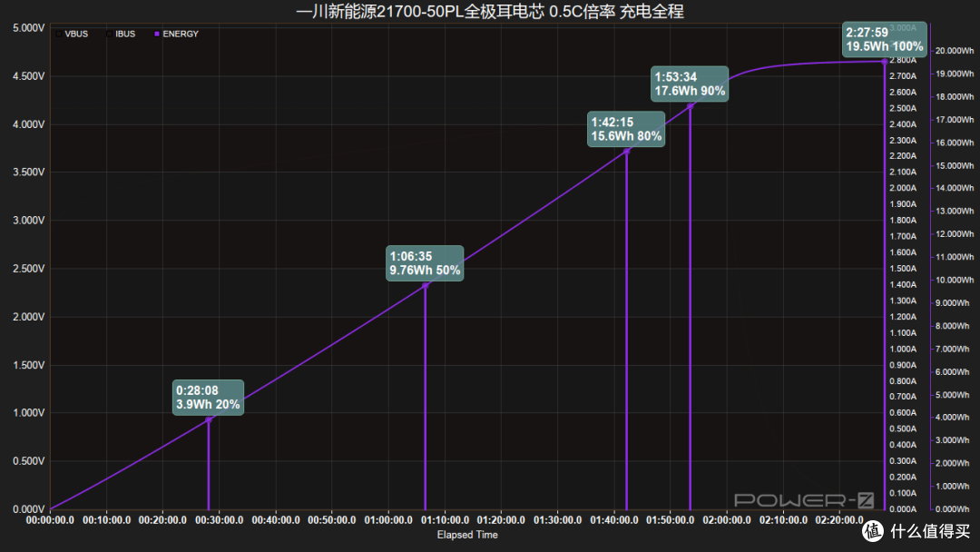Viewport: 980px width, 552px height.
Task: Click the 5.000V voltage axis label
Action: (x=29, y=28)
